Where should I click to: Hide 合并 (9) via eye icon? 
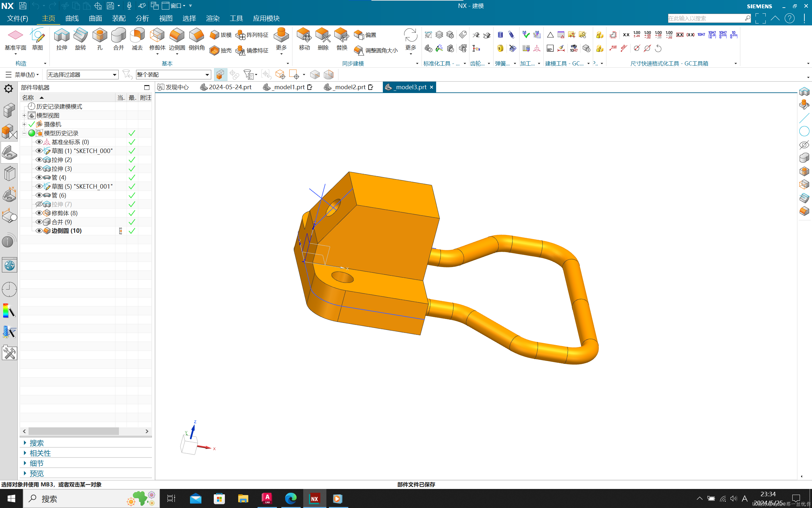[x=39, y=222]
